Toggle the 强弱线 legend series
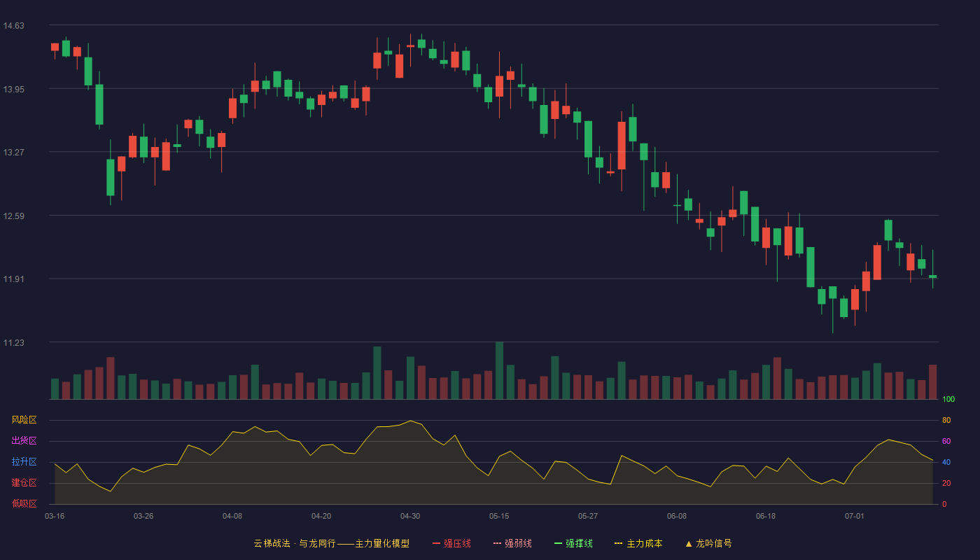Image resolution: width=980 pixels, height=560 pixels. coord(513,543)
